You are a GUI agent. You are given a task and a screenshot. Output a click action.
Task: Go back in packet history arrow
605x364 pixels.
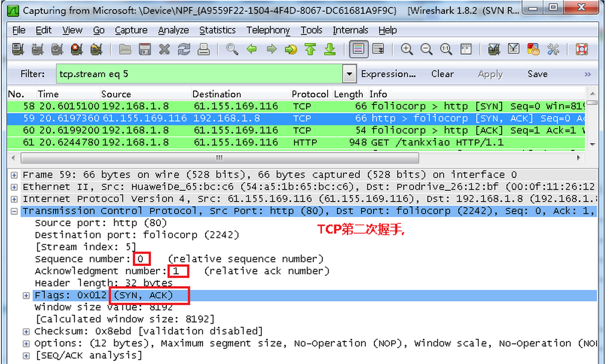coord(251,49)
